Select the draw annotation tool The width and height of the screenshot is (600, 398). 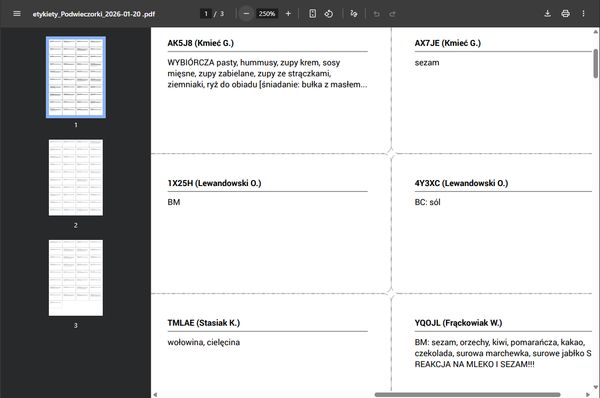point(354,14)
